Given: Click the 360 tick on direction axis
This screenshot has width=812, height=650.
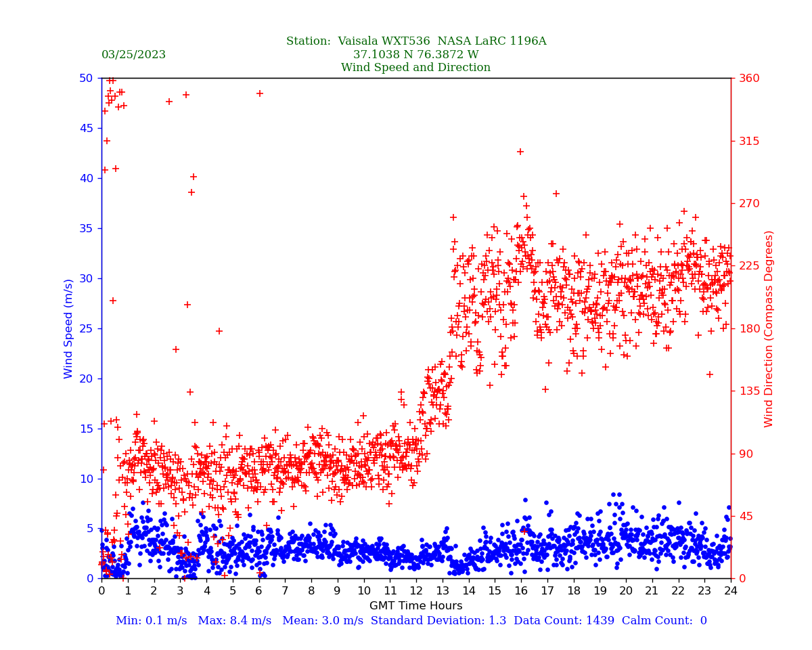Looking at the screenshot, I should pyautogui.click(x=748, y=79).
